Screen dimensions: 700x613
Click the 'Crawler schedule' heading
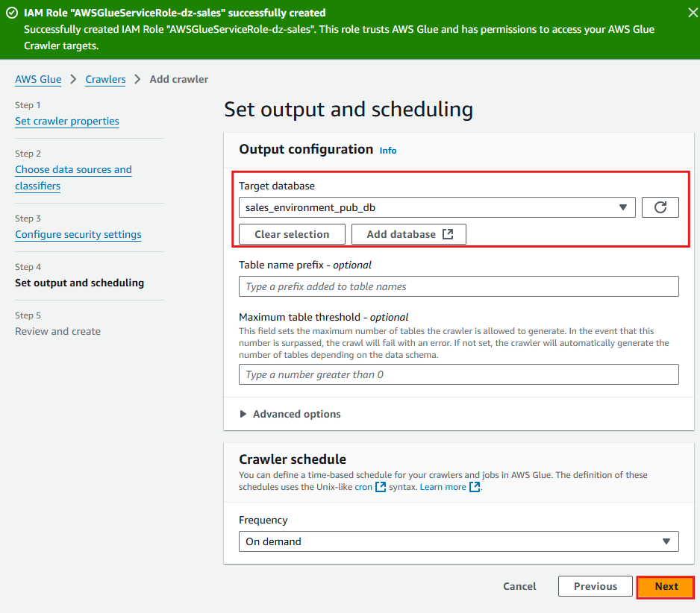pos(293,459)
